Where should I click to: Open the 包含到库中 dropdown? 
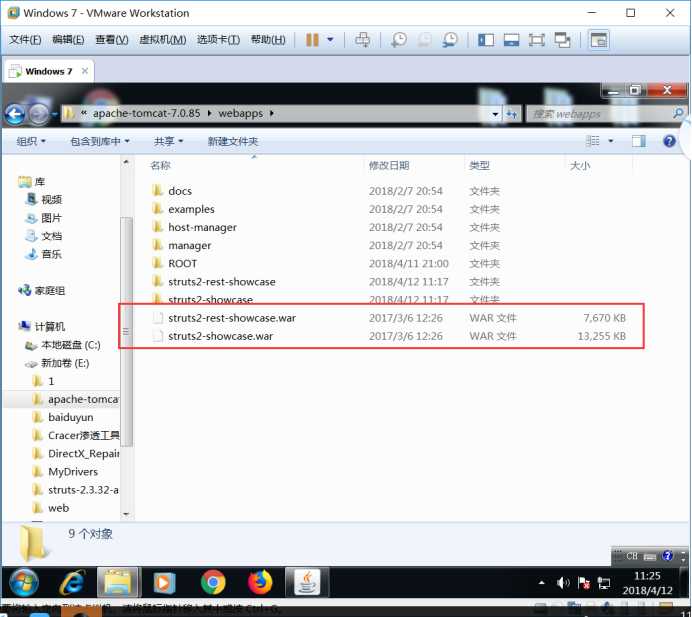(100, 141)
